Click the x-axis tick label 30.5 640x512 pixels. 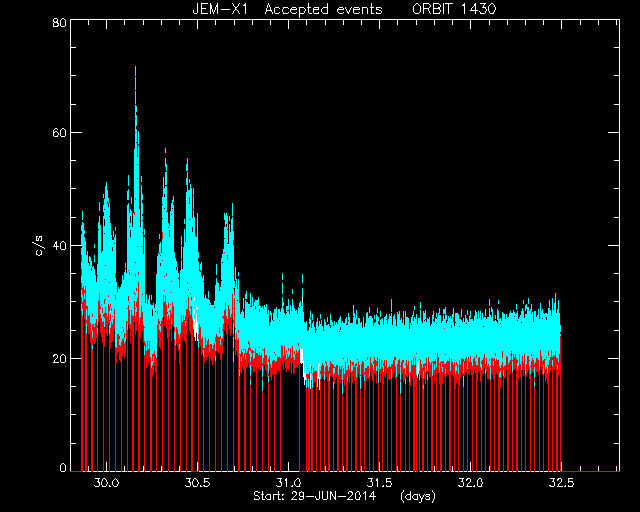pyautogui.click(x=198, y=483)
